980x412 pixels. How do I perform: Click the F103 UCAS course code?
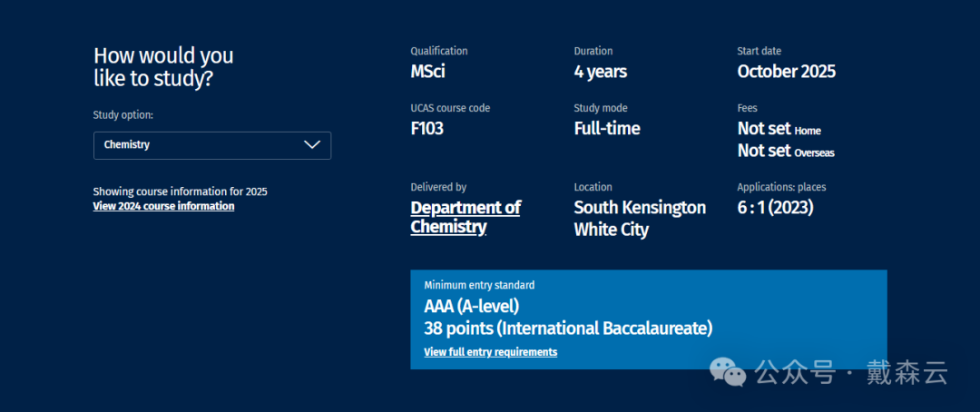tap(426, 129)
